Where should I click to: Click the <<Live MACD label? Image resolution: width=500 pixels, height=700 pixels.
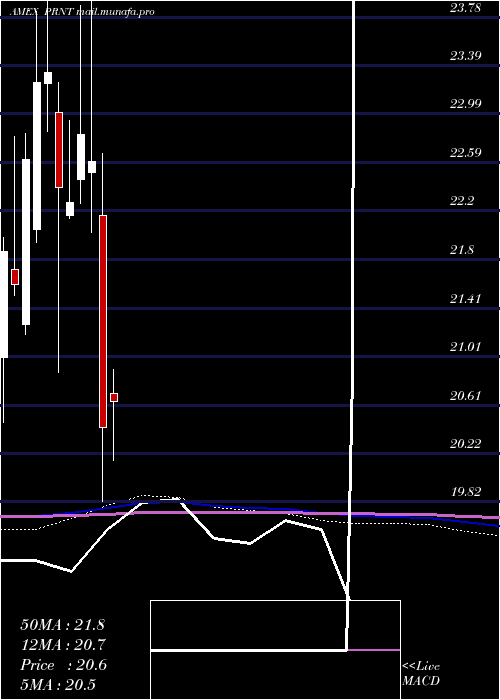421,674
